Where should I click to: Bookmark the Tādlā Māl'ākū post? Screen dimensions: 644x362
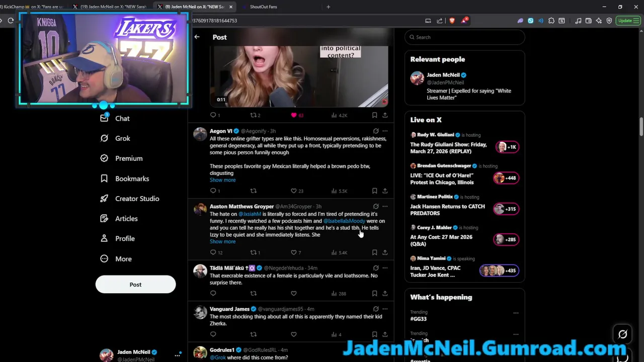click(374, 293)
